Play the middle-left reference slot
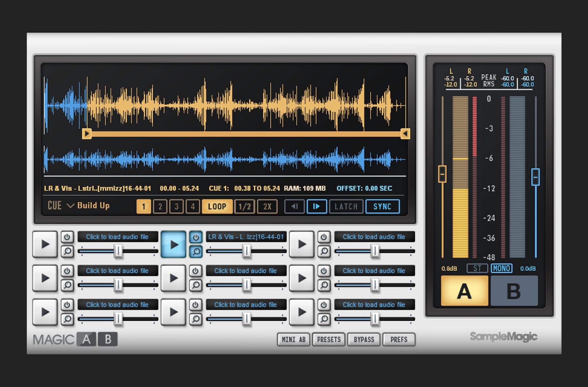 pyautogui.click(x=45, y=278)
